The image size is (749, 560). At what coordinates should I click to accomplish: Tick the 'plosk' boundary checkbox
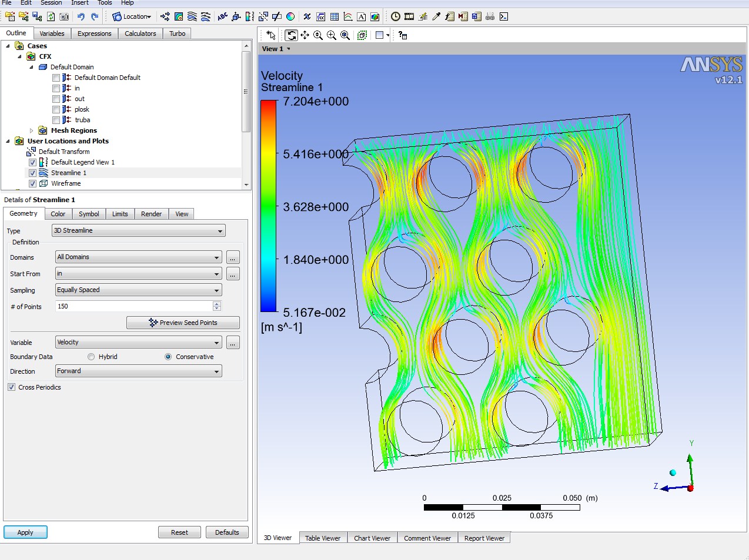(x=56, y=109)
